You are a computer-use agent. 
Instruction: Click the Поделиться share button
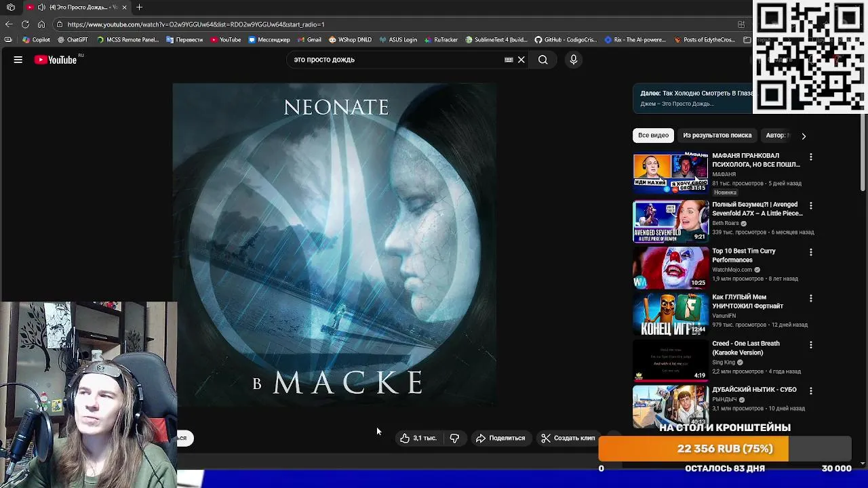point(500,438)
